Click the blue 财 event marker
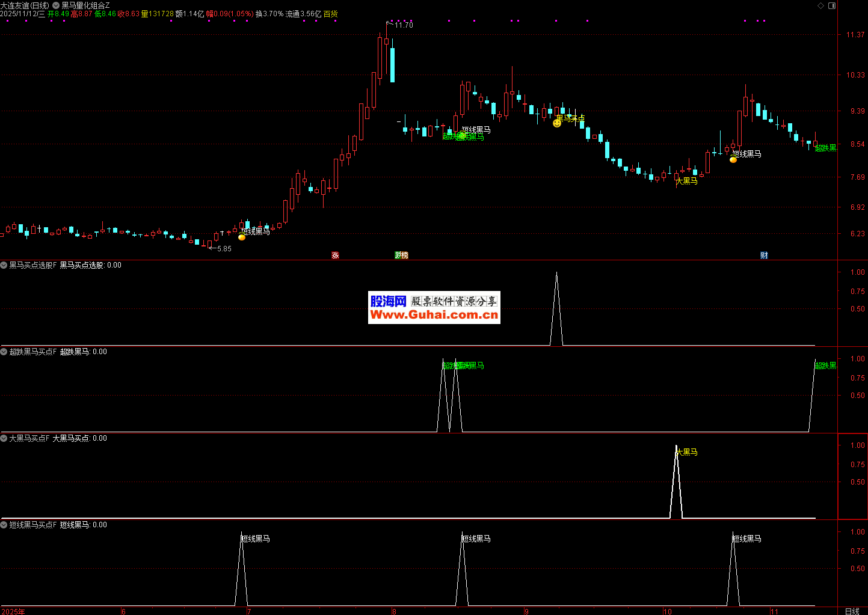The image size is (868, 615). 764,255
